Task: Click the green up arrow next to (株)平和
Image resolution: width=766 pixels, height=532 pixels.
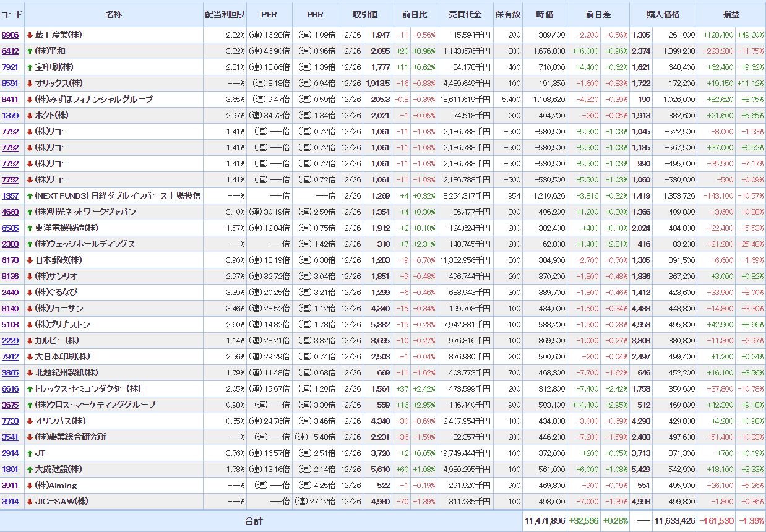Action: [x=30, y=51]
